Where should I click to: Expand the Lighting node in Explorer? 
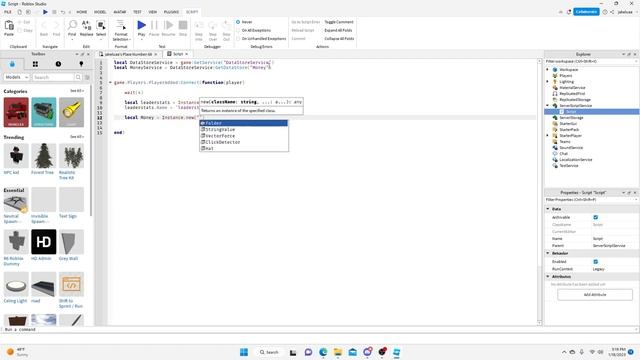(548, 82)
